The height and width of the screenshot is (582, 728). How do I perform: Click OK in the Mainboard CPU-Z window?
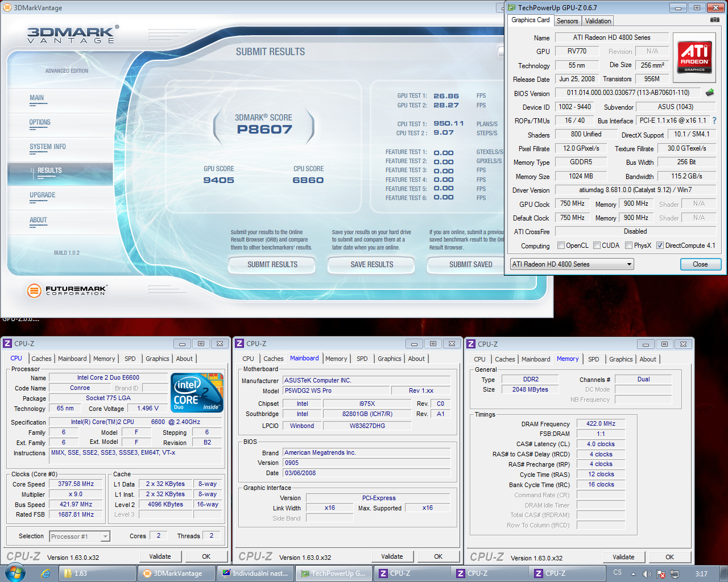[439, 556]
